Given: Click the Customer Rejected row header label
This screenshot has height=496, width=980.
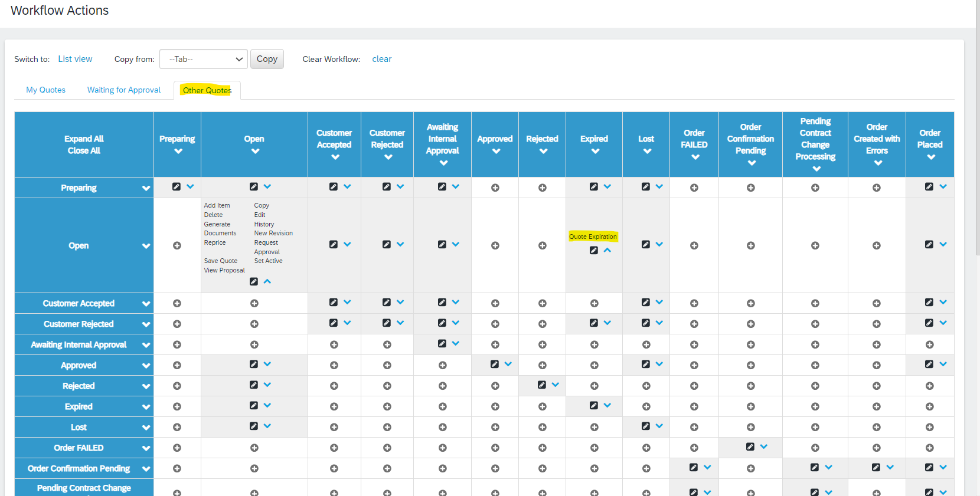Looking at the screenshot, I should (79, 324).
